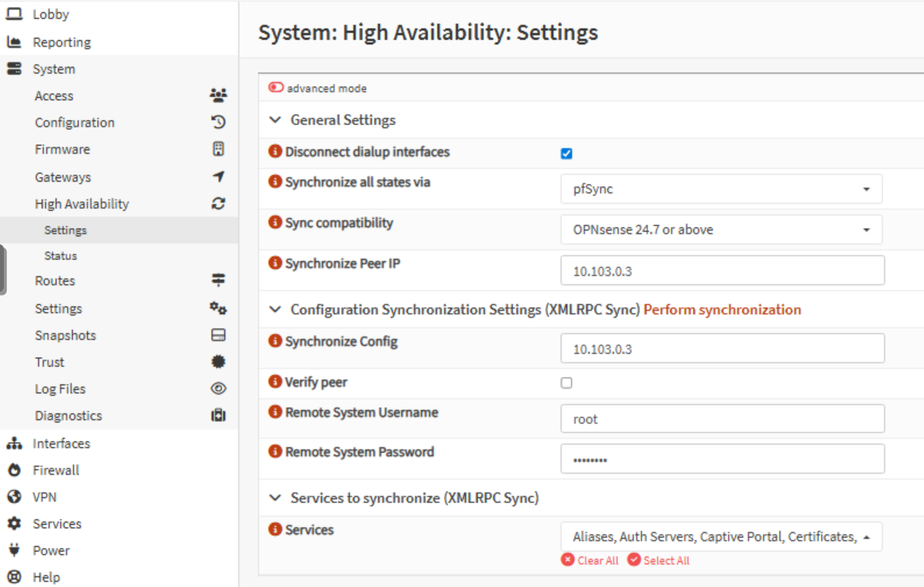Enable the Verify peer checkbox
Image resolution: width=924 pixels, height=587 pixels.
point(566,383)
